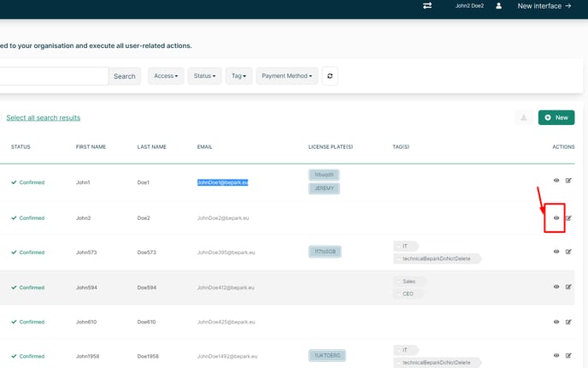Click the download export icon button
Image resolution: width=588 pixels, height=368 pixels.
[523, 117]
